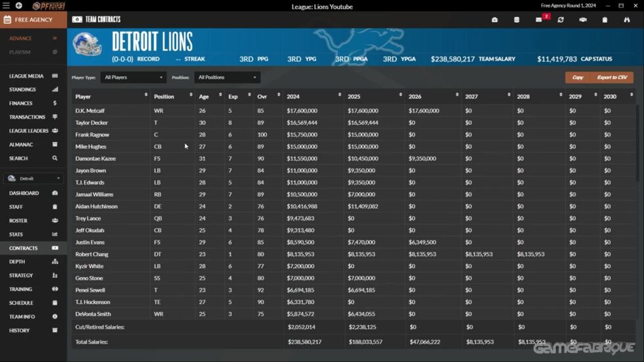Click the Cut/Retired Salaries label
The image size is (644, 362).
pos(100,327)
